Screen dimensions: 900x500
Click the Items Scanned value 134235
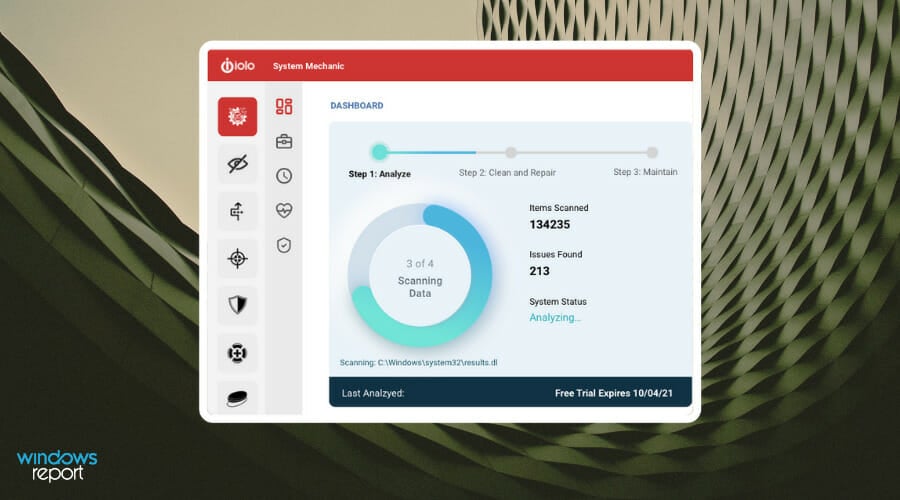(x=549, y=224)
